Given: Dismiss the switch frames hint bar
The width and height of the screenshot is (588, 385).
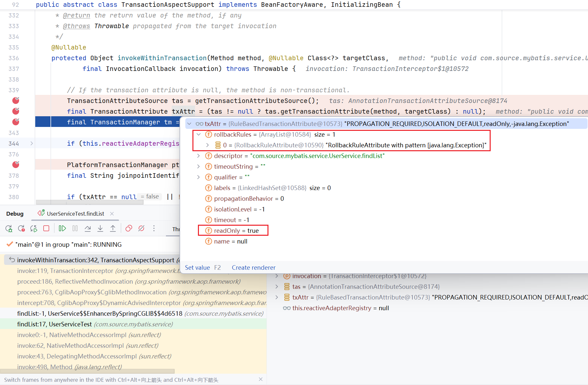Looking at the screenshot, I should coord(261,379).
